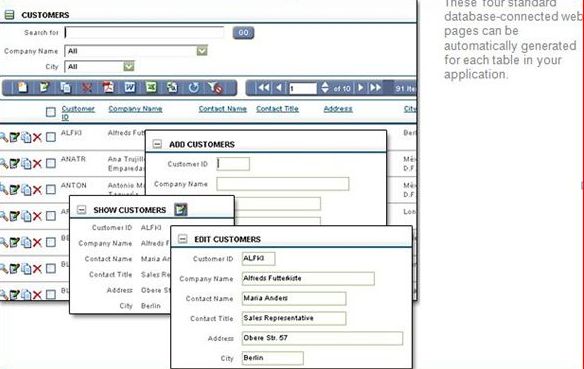Click the red delete X in the ALFKI row
Image resolution: width=584 pixels, height=369 pixels.
click(x=37, y=137)
